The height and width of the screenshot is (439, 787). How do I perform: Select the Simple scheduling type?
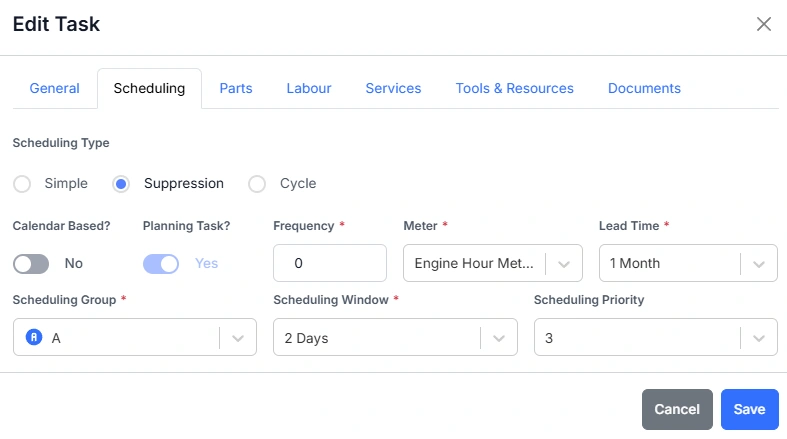[x=22, y=184]
